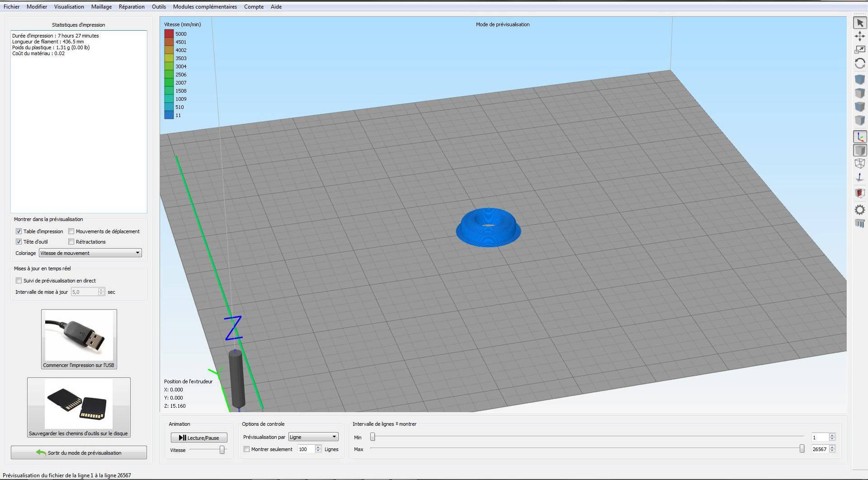Switch to the front view cube
868x480 pixels.
tap(860, 107)
